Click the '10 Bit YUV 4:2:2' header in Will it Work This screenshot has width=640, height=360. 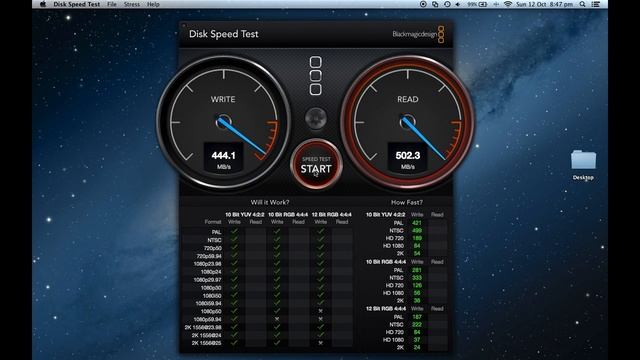click(x=245, y=214)
